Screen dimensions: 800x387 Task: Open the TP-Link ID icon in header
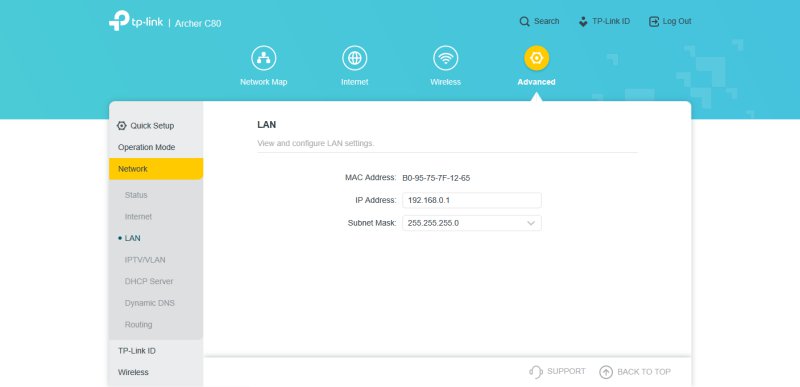coord(583,21)
